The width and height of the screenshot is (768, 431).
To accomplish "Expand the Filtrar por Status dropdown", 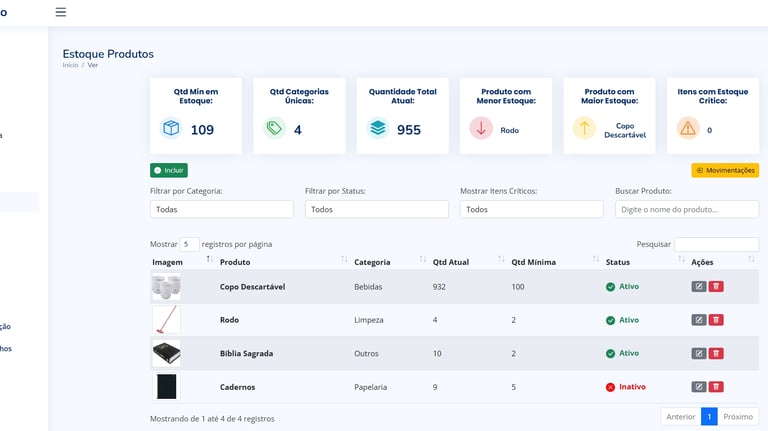I will (x=376, y=210).
